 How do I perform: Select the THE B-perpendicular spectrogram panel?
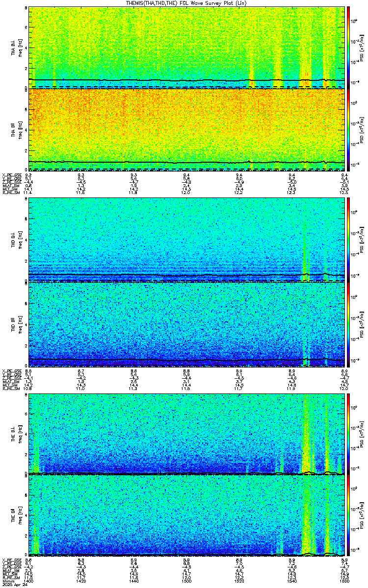tap(186, 434)
